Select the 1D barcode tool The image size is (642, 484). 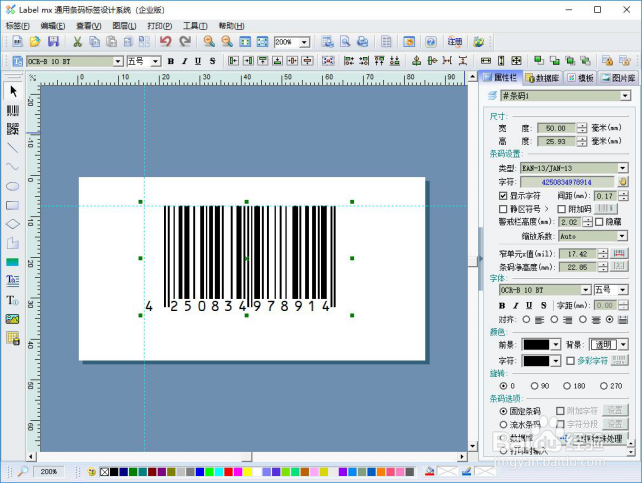click(13, 111)
